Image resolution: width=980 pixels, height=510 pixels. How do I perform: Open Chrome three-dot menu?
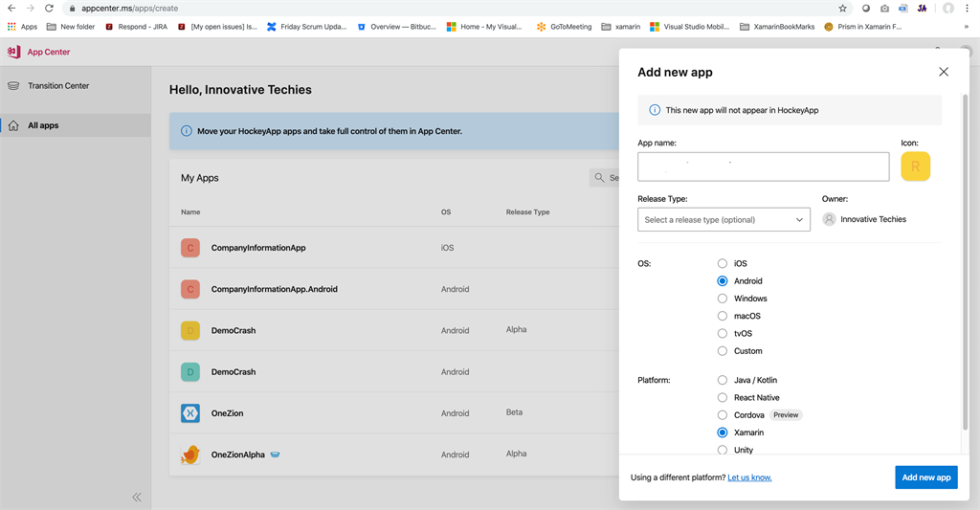(x=967, y=8)
